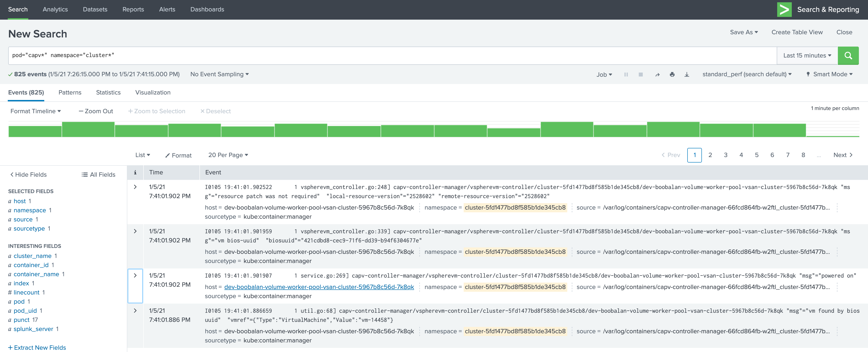The image size is (868, 352).
Task: Go to page 2 of results
Action: coord(710,155)
